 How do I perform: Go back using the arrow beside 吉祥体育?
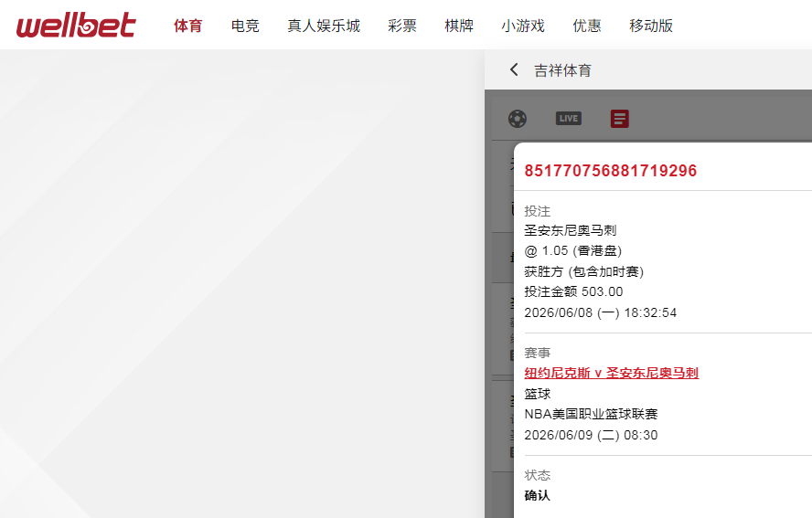tap(514, 69)
